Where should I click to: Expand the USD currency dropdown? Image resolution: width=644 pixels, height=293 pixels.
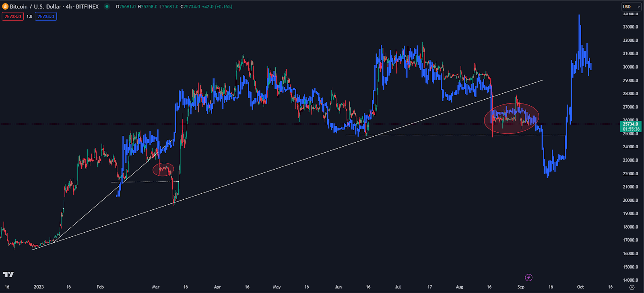click(x=631, y=6)
